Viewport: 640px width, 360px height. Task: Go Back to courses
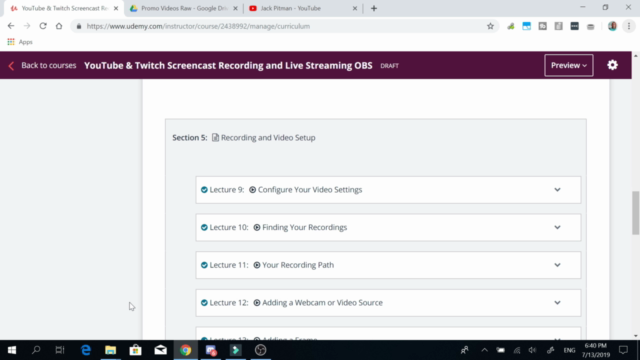[42, 65]
